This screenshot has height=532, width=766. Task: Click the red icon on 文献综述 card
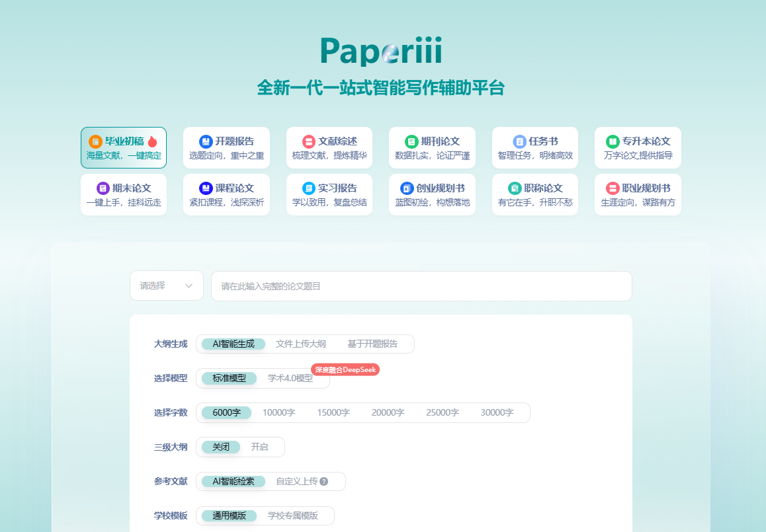click(x=309, y=141)
